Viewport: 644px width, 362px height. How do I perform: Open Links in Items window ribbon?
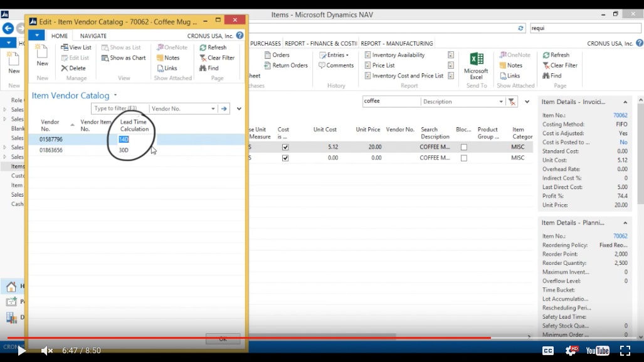click(x=510, y=76)
